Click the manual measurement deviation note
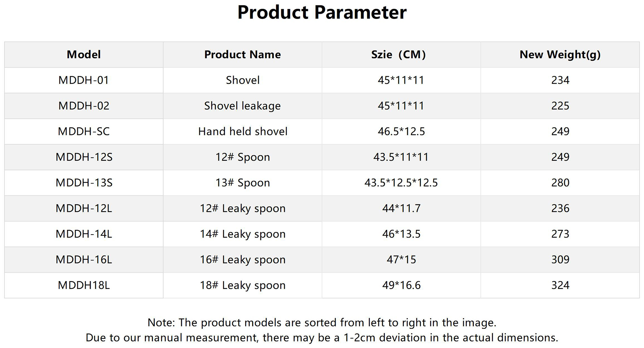The width and height of the screenshot is (644, 348). pyautogui.click(x=322, y=338)
